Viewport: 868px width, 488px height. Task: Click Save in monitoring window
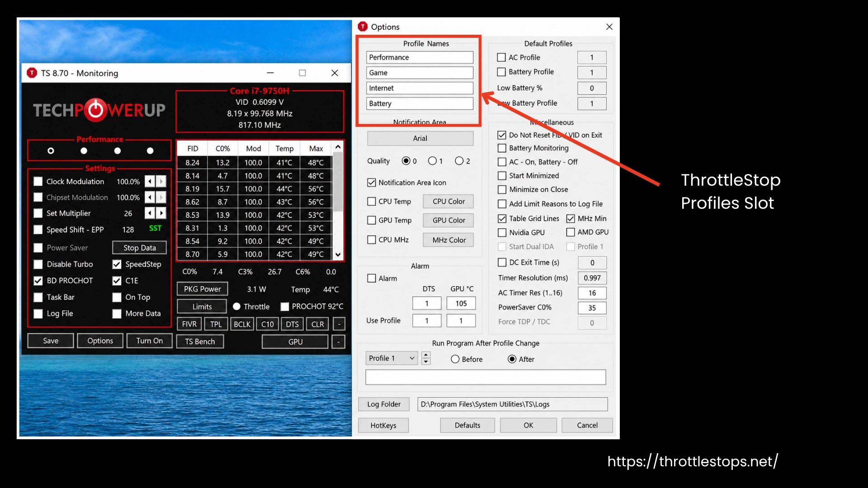click(51, 341)
